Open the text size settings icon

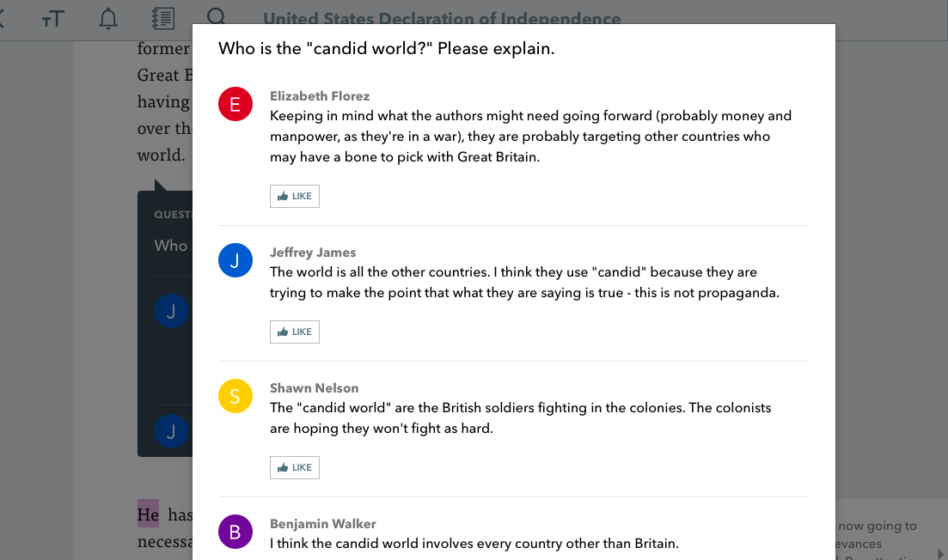click(52, 20)
